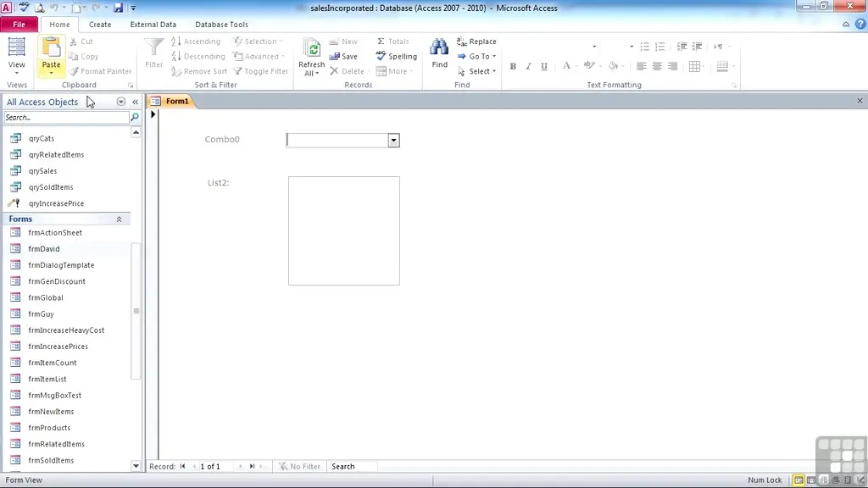This screenshot has width=868, height=488.
Task: Open the View button in Views group
Action: [x=17, y=56]
